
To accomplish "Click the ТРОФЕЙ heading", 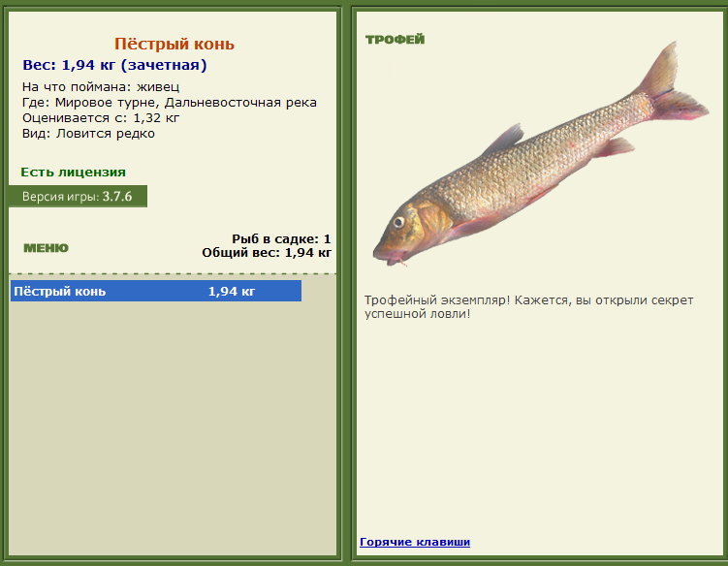I will [396, 40].
